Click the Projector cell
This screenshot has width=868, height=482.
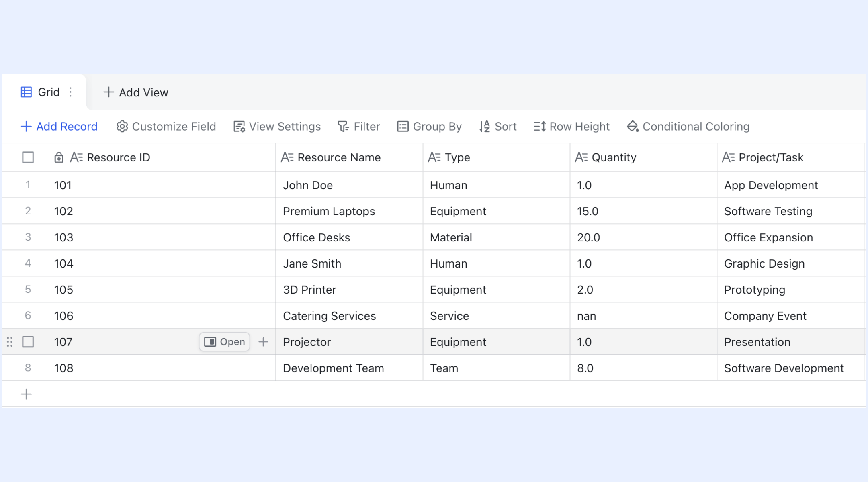(x=350, y=342)
